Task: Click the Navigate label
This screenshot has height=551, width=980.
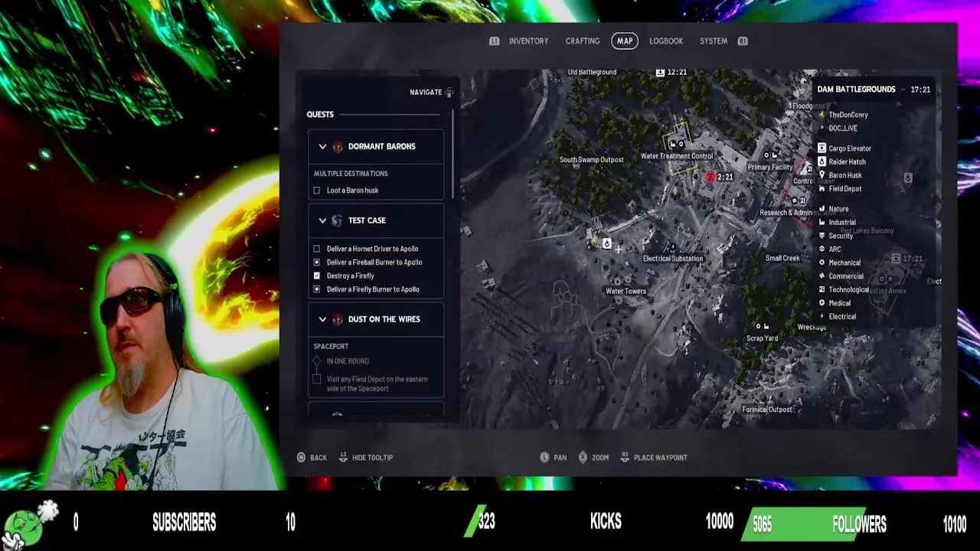Action: click(x=426, y=93)
